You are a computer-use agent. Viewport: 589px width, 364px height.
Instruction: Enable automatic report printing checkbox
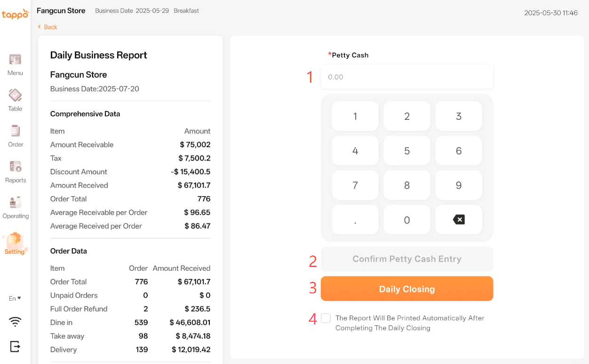click(326, 318)
